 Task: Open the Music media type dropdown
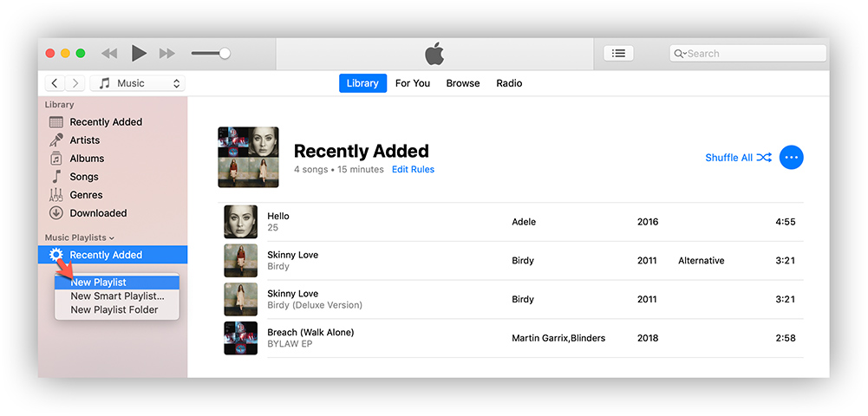[x=138, y=83]
